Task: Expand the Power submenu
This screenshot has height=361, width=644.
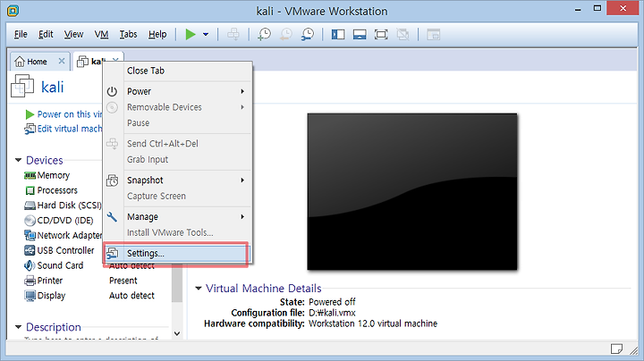Action: point(177,91)
